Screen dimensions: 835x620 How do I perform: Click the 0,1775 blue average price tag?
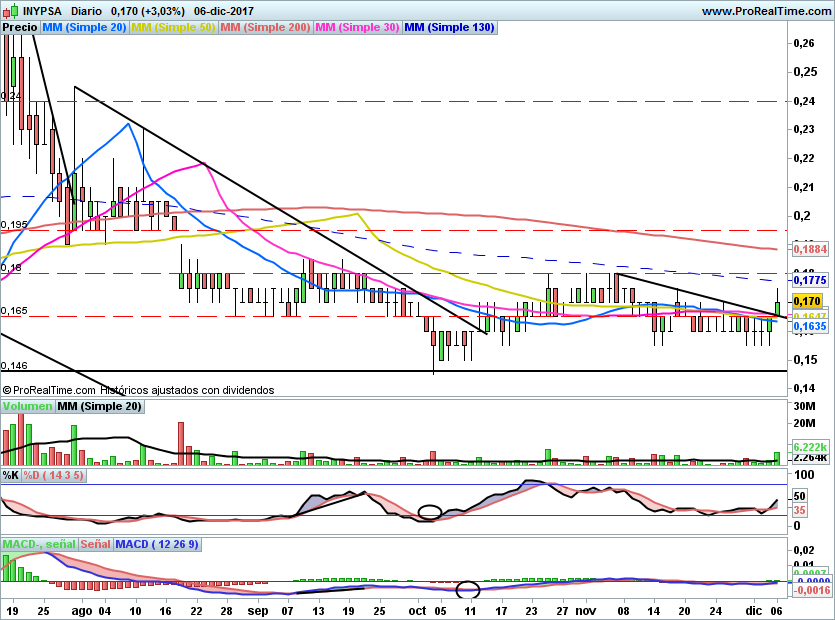coord(811,280)
